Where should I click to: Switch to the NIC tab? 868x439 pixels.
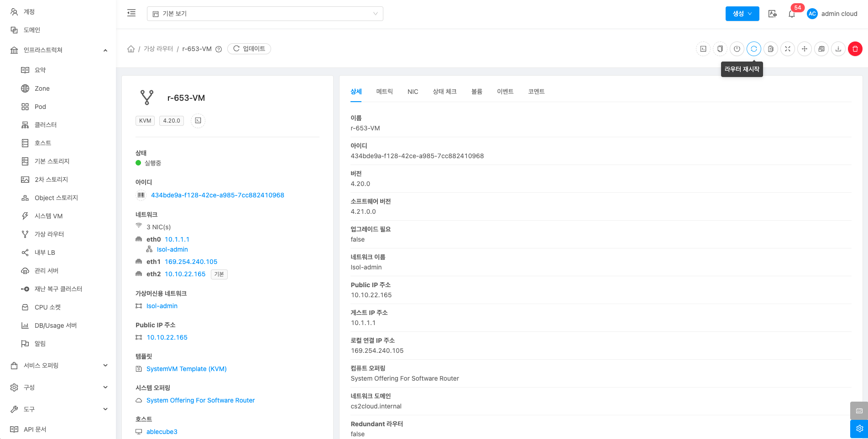click(413, 92)
